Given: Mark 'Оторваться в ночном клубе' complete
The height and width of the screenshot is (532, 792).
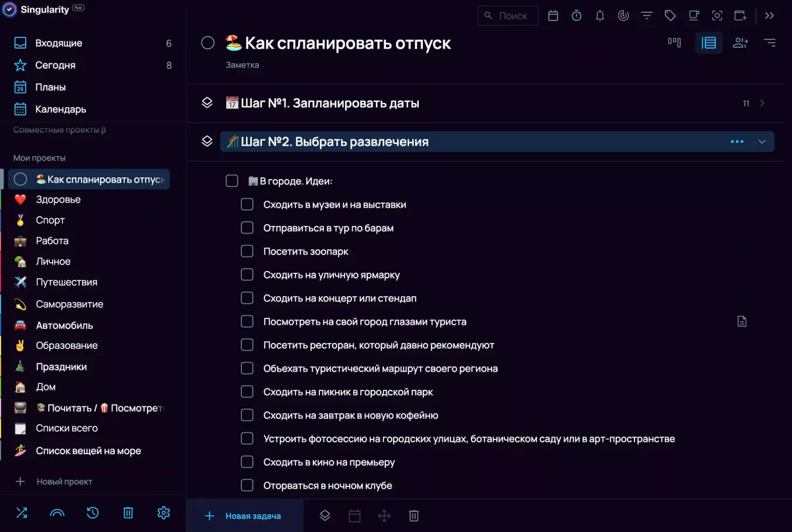Looking at the screenshot, I should click(247, 485).
